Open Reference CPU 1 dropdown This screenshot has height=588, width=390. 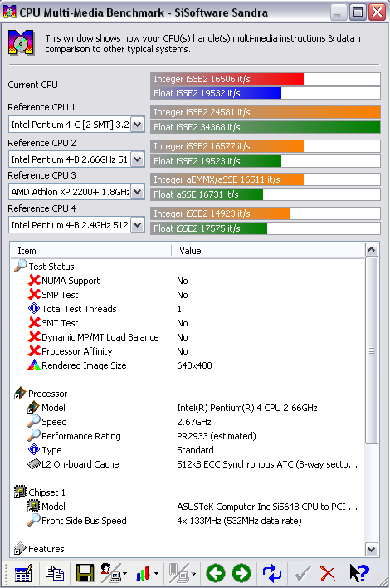point(138,125)
